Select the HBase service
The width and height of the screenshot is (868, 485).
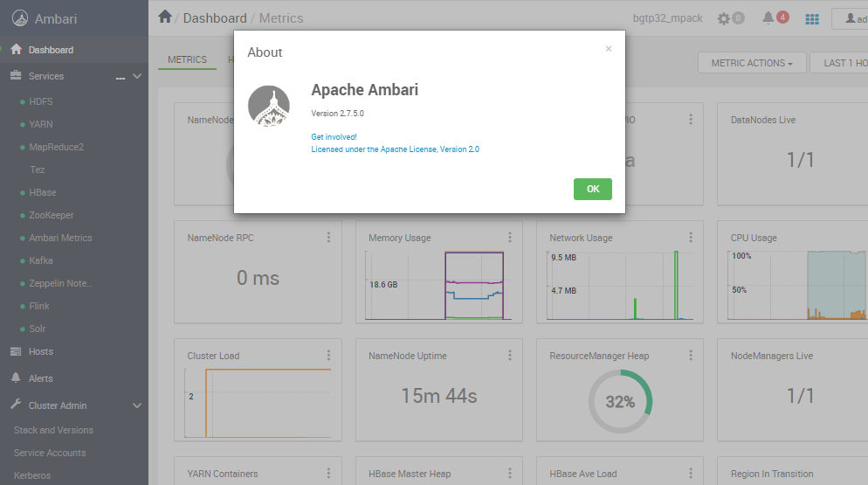[x=42, y=192]
